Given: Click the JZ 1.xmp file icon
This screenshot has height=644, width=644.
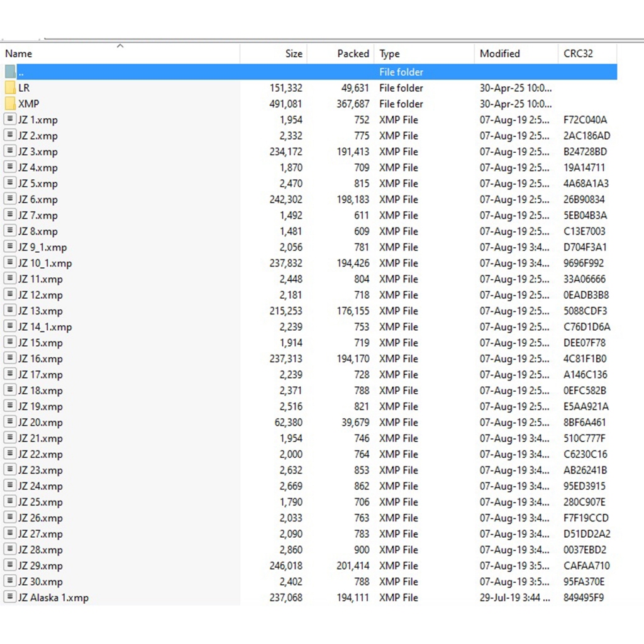Looking at the screenshot, I should pos(10,119).
